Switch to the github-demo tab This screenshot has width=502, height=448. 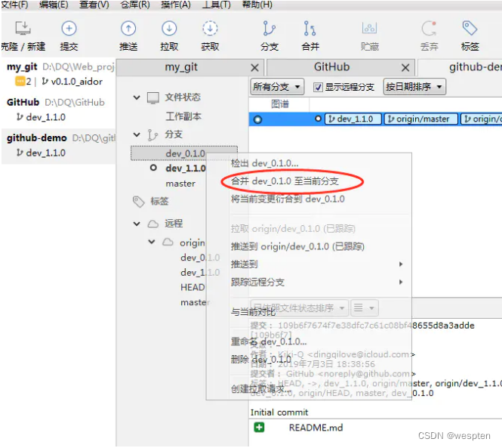460,67
